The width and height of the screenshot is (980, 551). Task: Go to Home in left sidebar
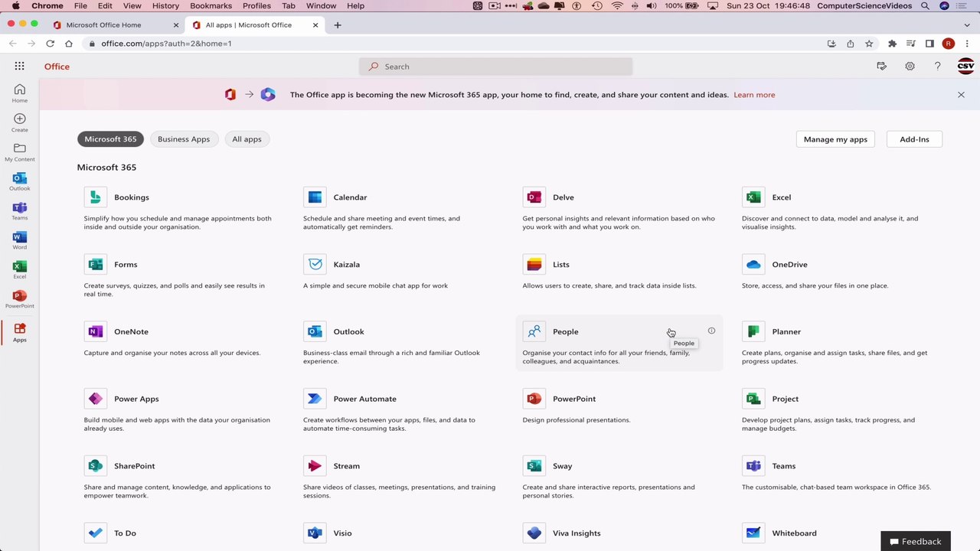pos(20,93)
